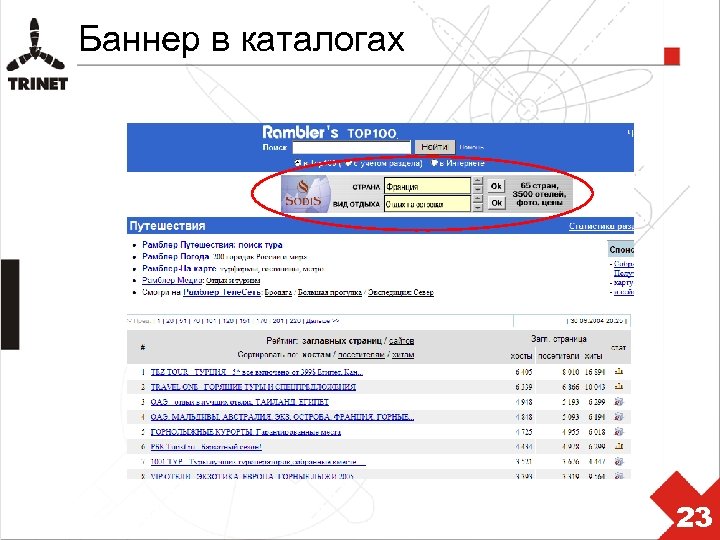Open stats icon for ОАЭ МАЛЬДИВЫ АВСТРАЛИЯ row
The height and width of the screenshot is (540, 720).
point(619,416)
